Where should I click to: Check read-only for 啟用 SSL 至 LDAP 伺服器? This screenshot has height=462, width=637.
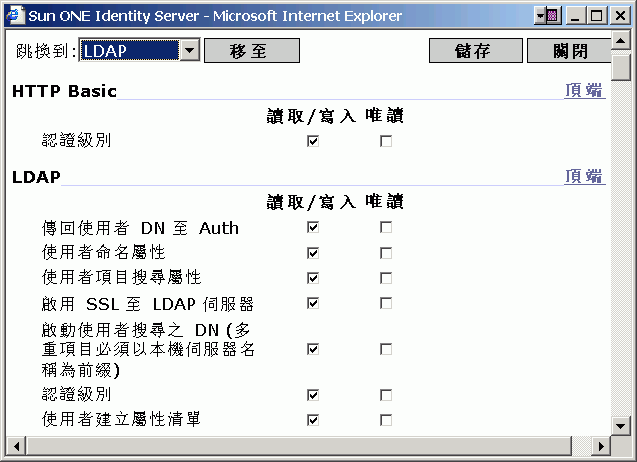[386, 304]
